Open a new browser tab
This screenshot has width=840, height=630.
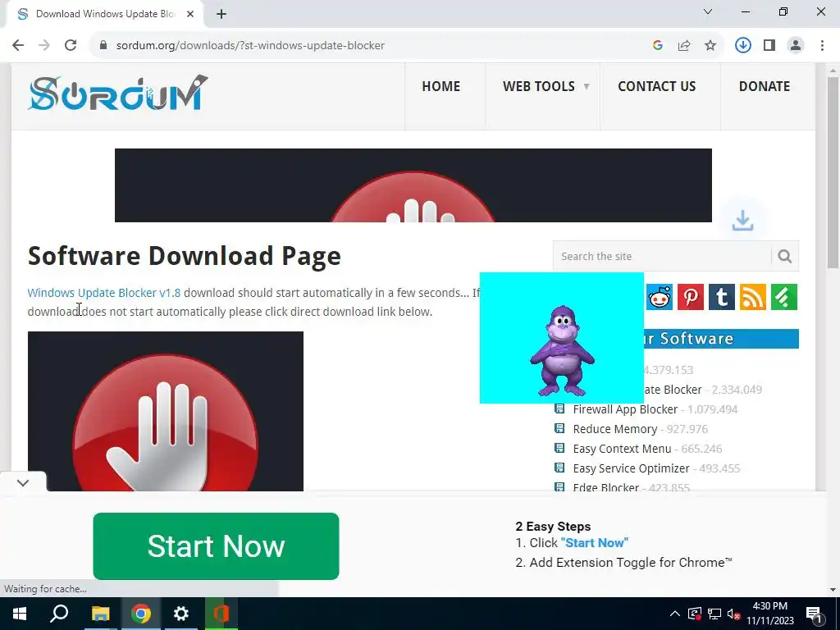(221, 14)
